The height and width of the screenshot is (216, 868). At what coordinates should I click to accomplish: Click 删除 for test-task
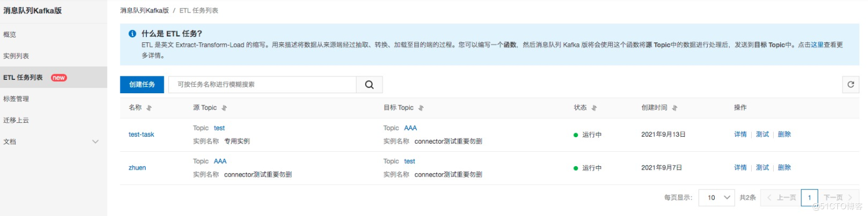784,134
